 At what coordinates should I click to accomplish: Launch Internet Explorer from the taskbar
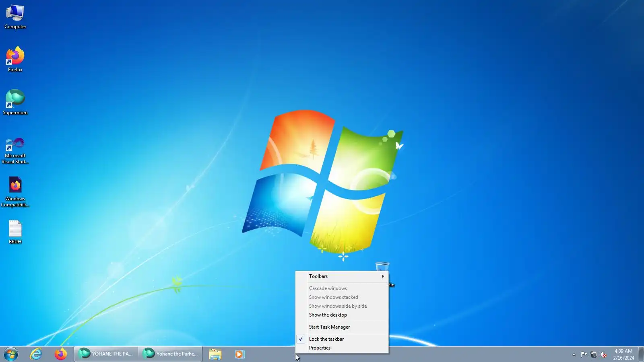click(36, 354)
